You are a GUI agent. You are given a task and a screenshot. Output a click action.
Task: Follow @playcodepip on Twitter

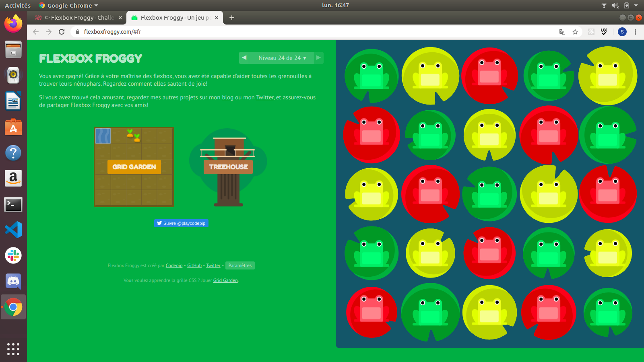click(x=181, y=223)
